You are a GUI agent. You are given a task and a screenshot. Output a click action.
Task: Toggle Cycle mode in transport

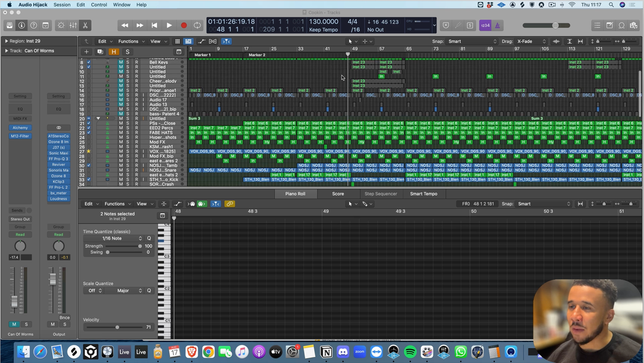pyautogui.click(x=197, y=26)
